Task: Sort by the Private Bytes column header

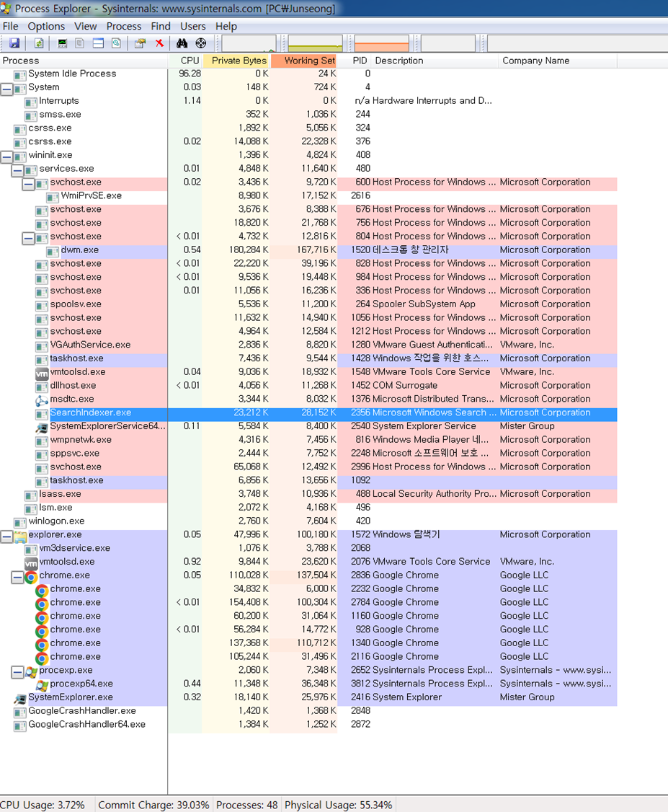Action: coord(236,61)
